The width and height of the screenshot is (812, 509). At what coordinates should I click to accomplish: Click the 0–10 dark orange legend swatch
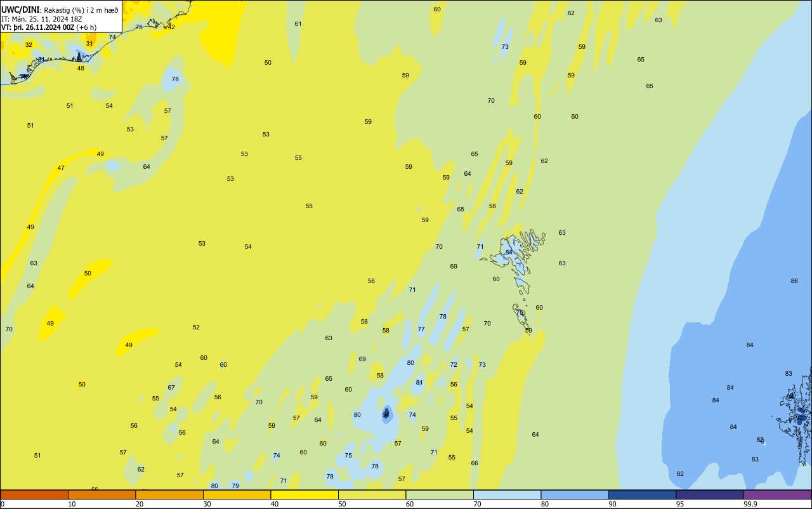tap(34, 494)
